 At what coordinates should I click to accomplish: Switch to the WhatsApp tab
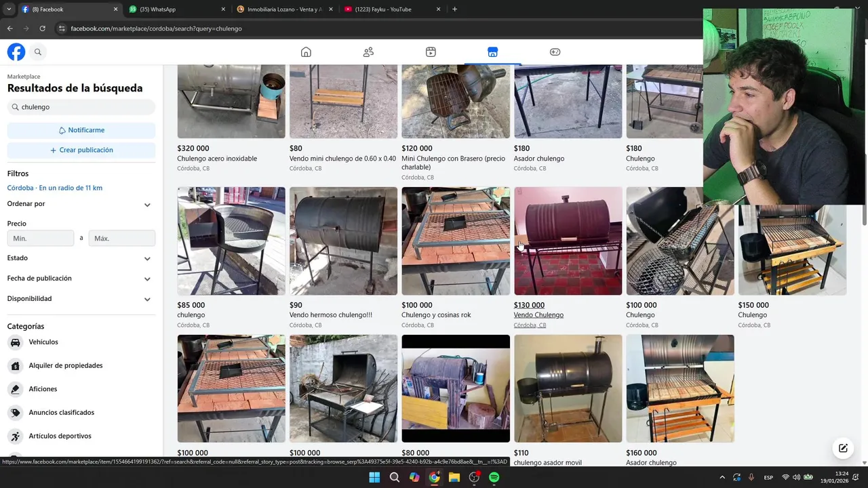click(x=176, y=9)
